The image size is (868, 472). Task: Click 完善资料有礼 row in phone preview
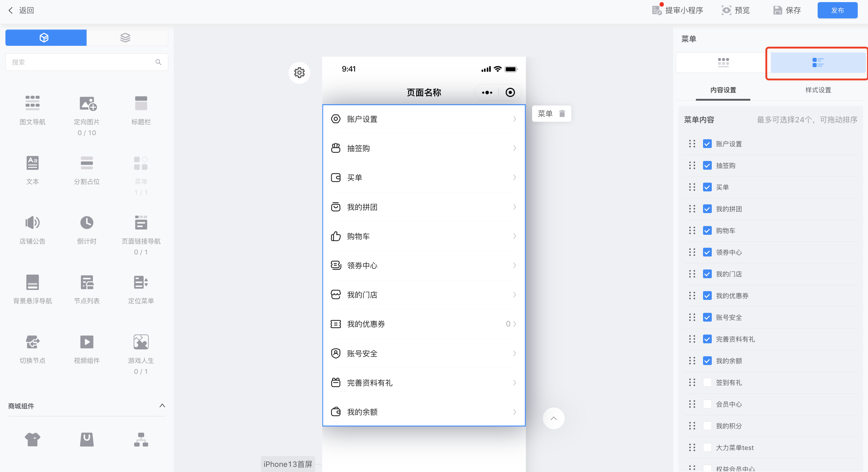pos(424,383)
